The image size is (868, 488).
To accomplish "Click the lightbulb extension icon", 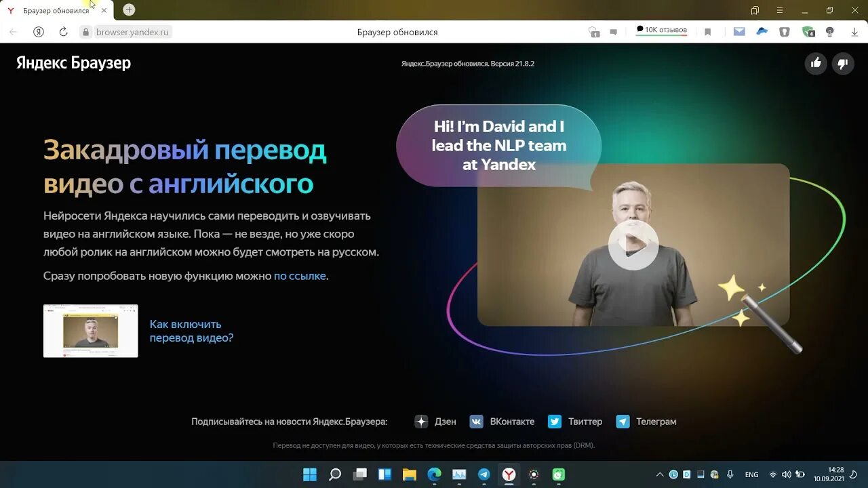I will [x=830, y=32].
